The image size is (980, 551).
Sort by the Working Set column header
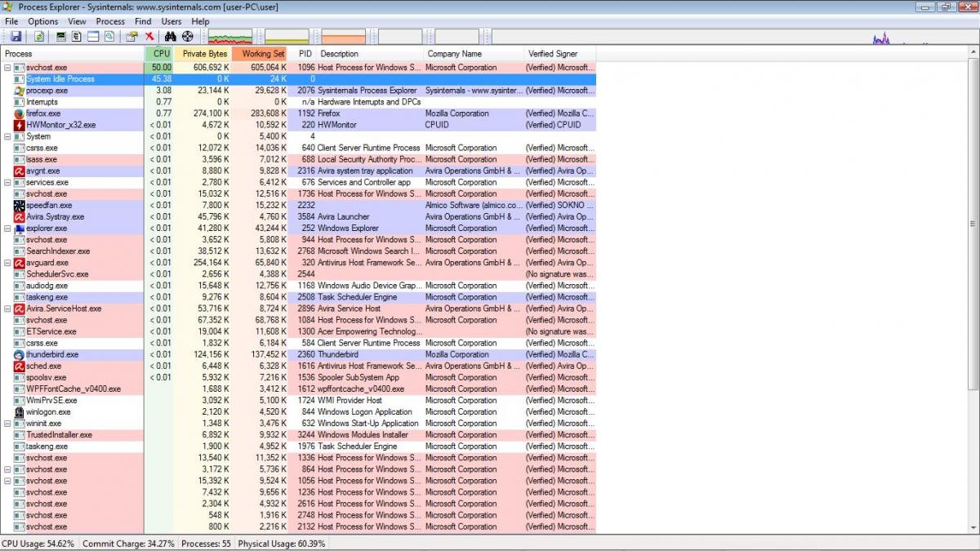[x=261, y=54]
